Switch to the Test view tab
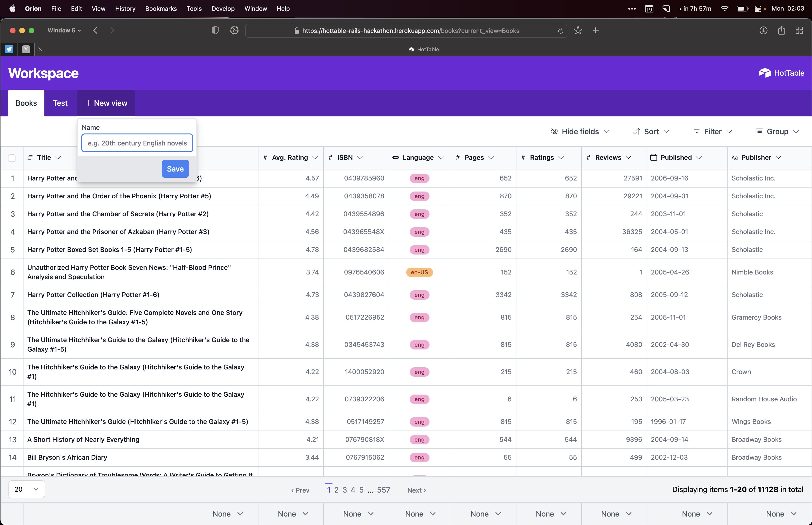Screen dimensions: 812x525 point(60,103)
